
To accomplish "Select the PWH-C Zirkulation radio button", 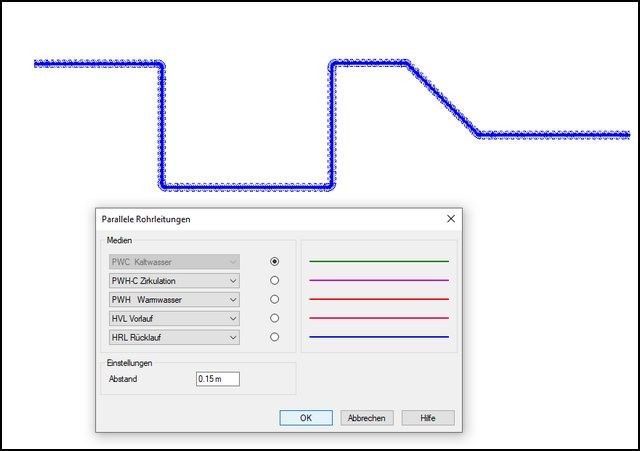I will click(x=274, y=280).
